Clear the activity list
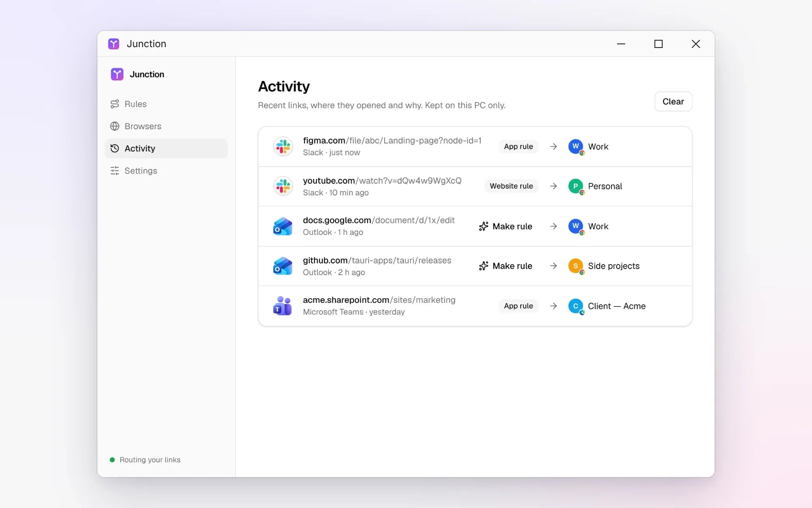This screenshot has width=812, height=508. [x=673, y=102]
